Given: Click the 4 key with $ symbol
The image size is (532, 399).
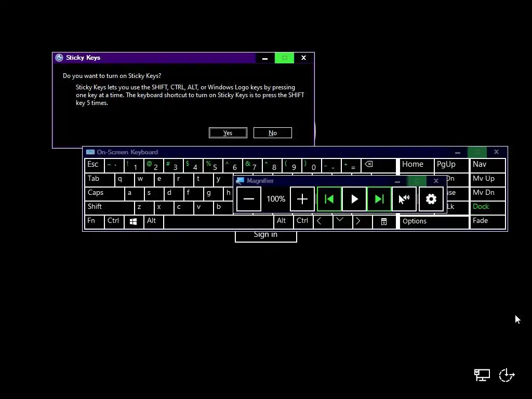Looking at the screenshot, I should [x=193, y=165].
